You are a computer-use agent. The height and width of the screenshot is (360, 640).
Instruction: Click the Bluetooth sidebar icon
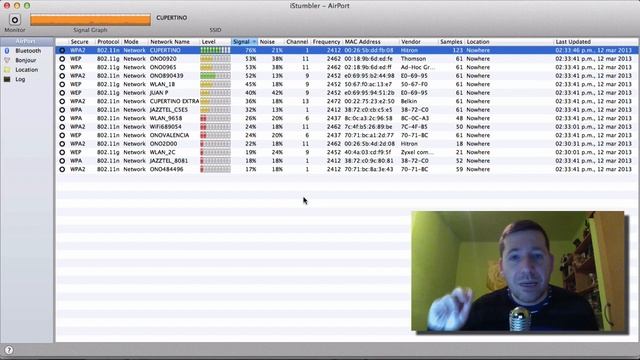click(x=7, y=51)
